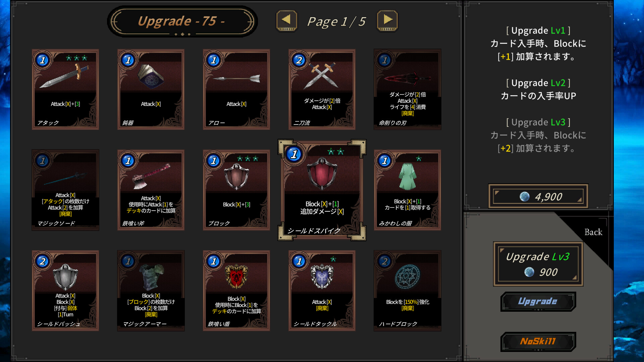
Task: Go Back from the upgrade screen
Action: (x=593, y=232)
